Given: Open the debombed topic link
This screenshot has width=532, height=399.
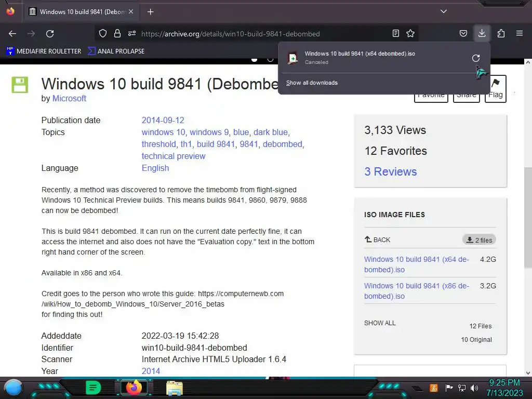Looking at the screenshot, I should tap(282, 144).
